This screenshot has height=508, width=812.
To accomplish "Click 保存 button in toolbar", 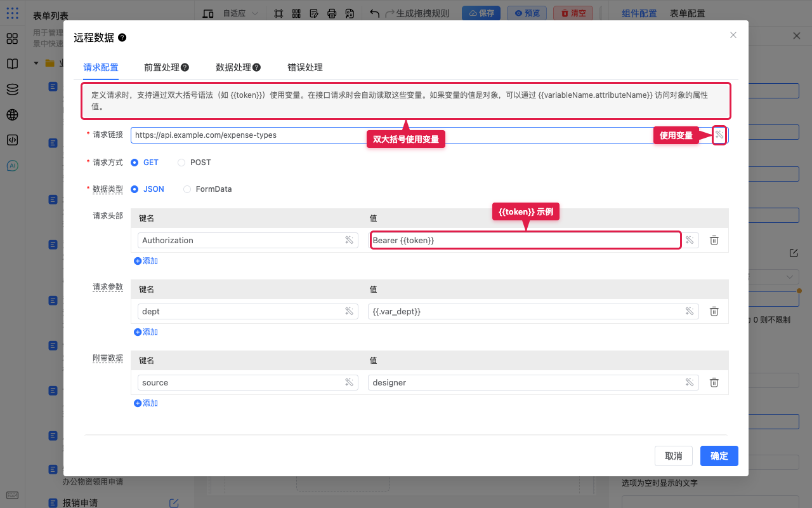I will click(x=481, y=13).
